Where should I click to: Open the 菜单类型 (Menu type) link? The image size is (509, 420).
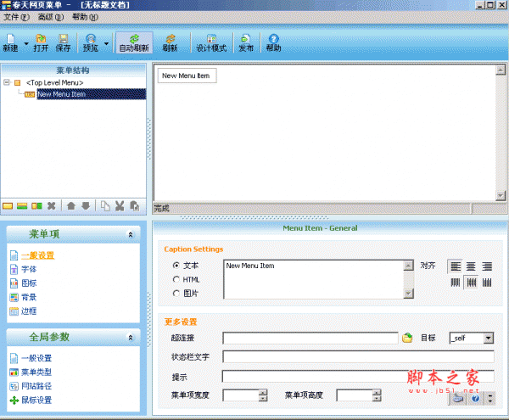pyautogui.click(x=36, y=372)
